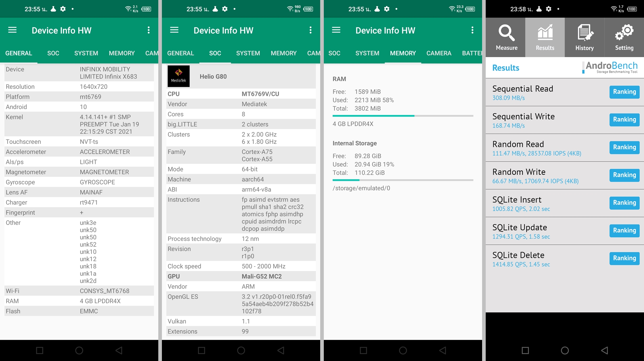Open Ranking for Sequential Read
The image size is (644, 361).
pos(624,92)
